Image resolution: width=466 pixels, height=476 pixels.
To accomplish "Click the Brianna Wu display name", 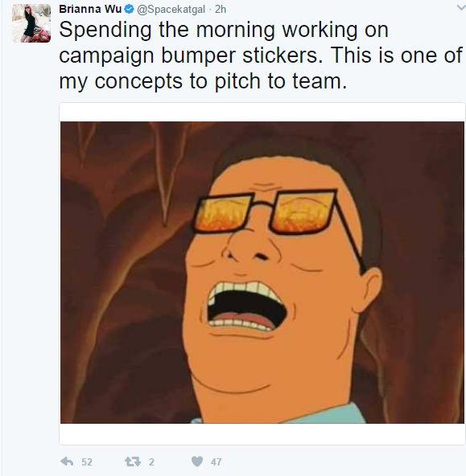I will tap(90, 9).
